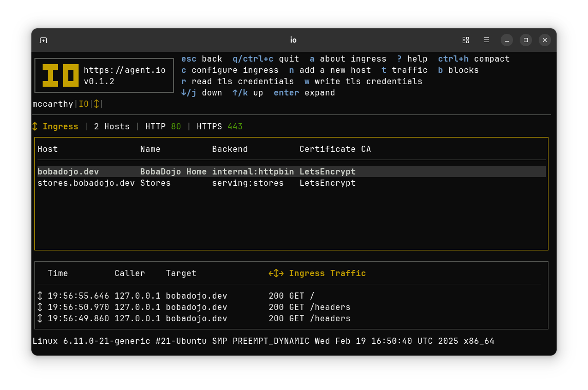Select mccarthy in the breadcrumb
588x390 pixels.
coord(52,104)
